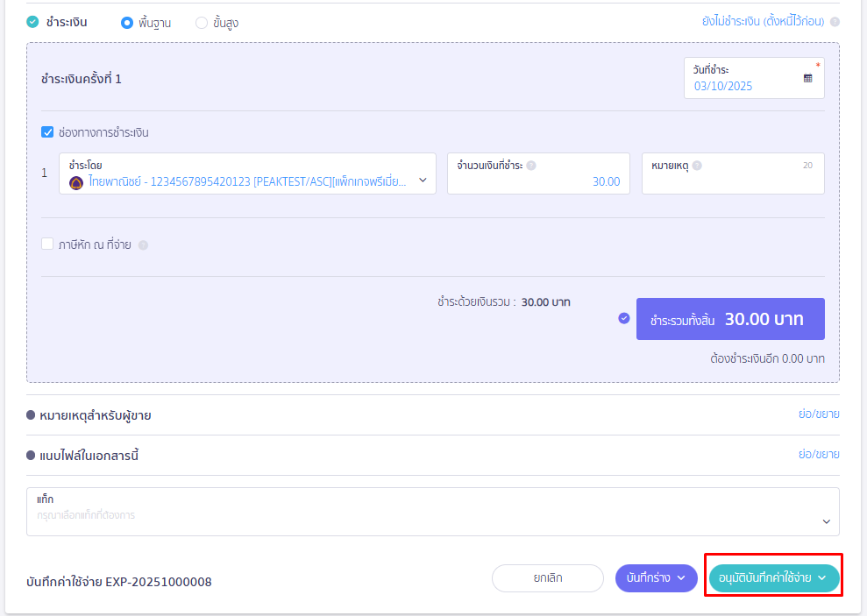Open the ชำระโดย payment account dropdown
This screenshot has width=867, height=616.
tap(423, 181)
